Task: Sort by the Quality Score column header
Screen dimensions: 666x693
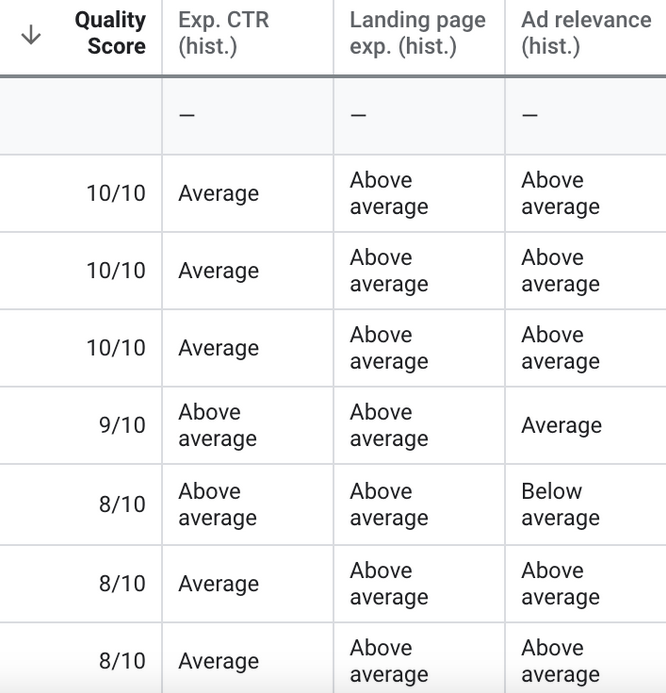Action: pyautogui.click(x=110, y=33)
